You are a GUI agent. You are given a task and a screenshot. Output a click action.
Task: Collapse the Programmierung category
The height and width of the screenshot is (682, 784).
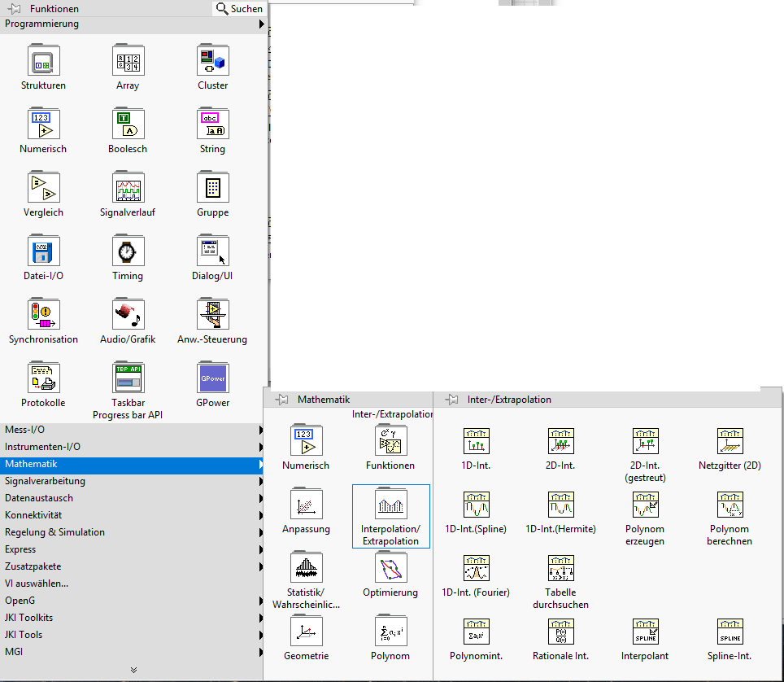point(133,24)
